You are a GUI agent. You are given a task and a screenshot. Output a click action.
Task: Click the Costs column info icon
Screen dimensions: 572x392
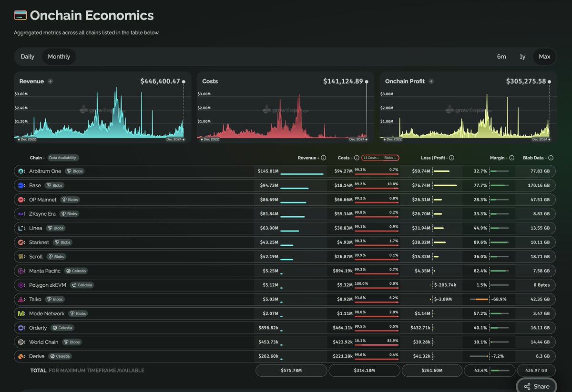(357, 158)
